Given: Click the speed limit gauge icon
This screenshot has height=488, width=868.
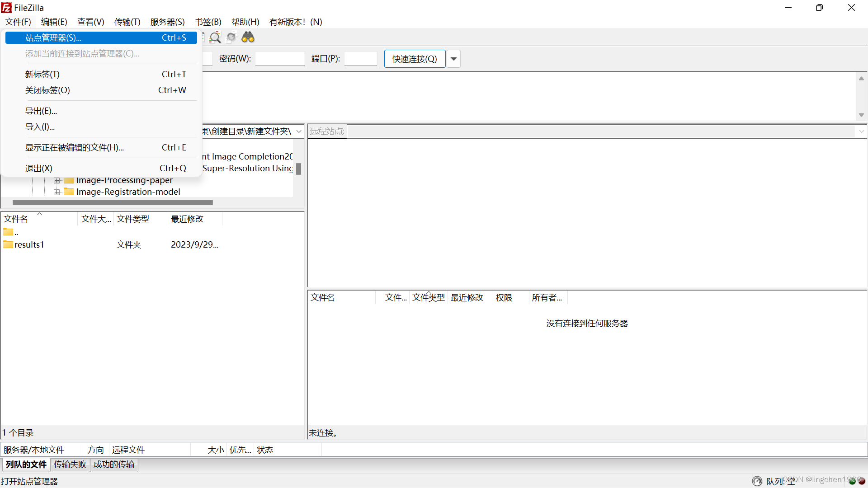Looking at the screenshot, I should point(757,481).
